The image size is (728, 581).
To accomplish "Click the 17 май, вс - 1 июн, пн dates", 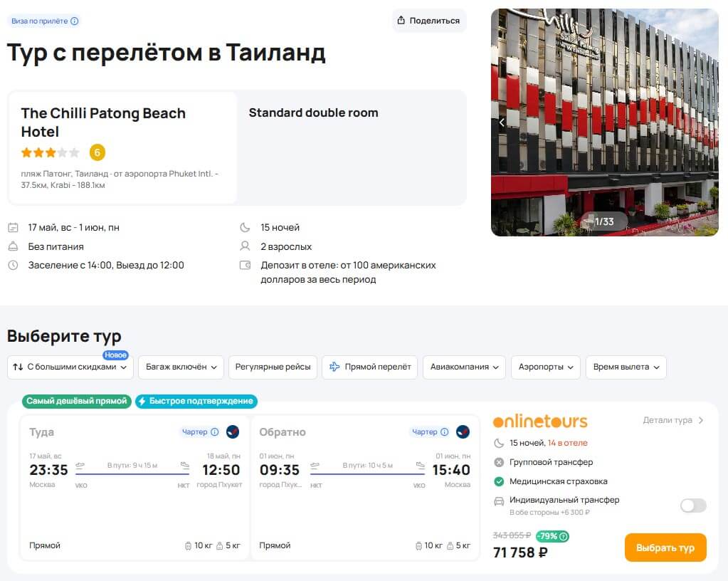I will click(74, 228).
